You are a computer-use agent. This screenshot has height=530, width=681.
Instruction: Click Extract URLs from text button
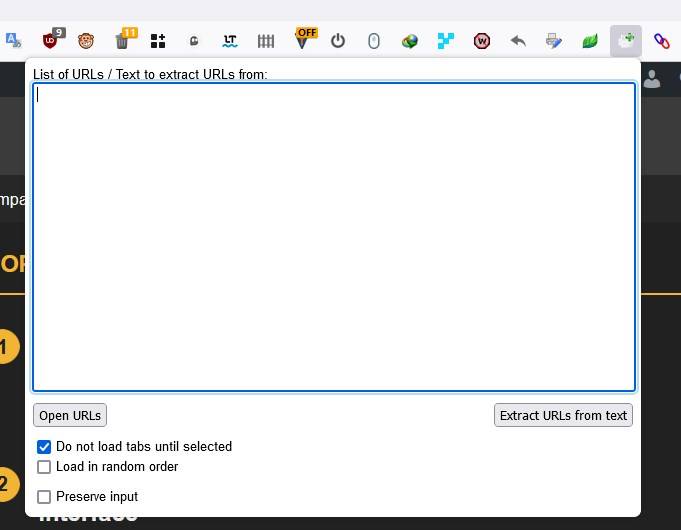[563, 415]
